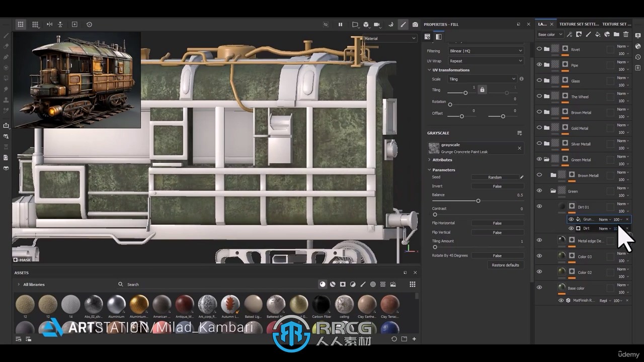
Task: Select the symmetry tool in top toolbar
Action: [49, 24]
